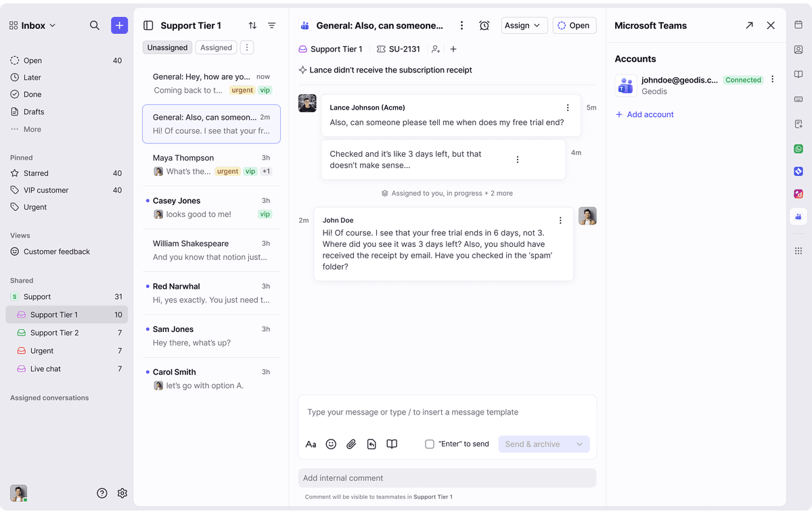
Task: Select the Microsoft Teams rail icon
Action: [798, 216]
